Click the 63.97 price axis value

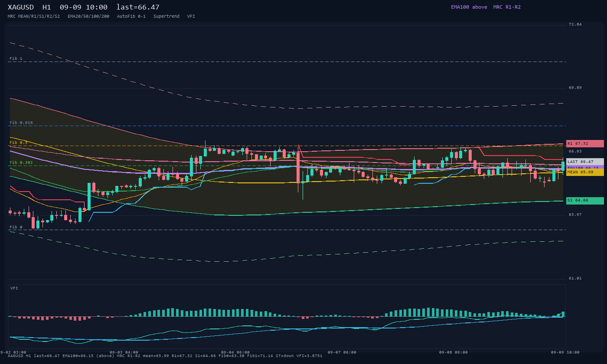coord(575,214)
